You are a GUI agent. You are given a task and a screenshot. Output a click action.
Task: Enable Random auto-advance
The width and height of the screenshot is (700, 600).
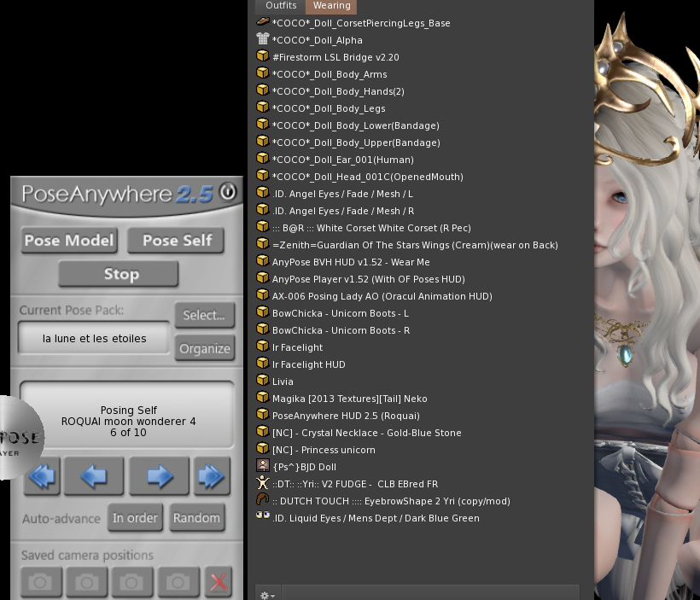tap(197, 518)
